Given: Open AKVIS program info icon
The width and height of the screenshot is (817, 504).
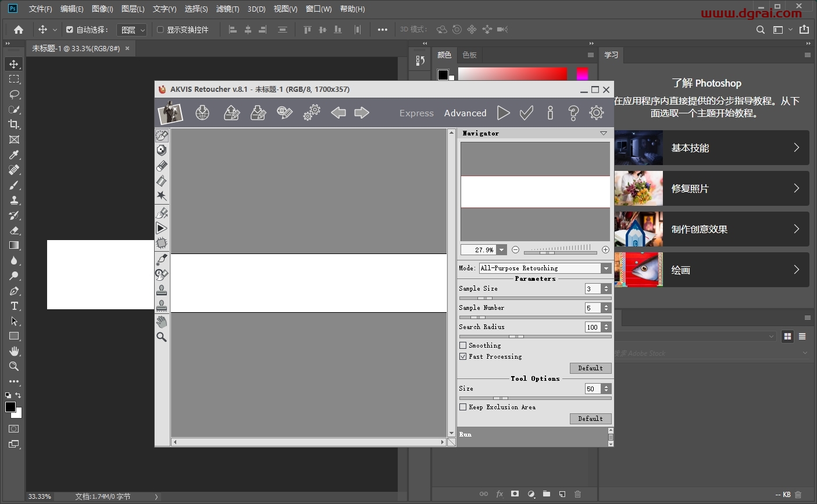Looking at the screenshot, I should (550, 113).
